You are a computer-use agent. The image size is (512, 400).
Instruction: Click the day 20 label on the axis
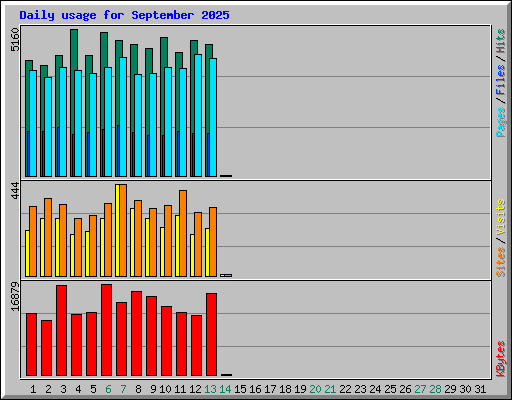315,389
